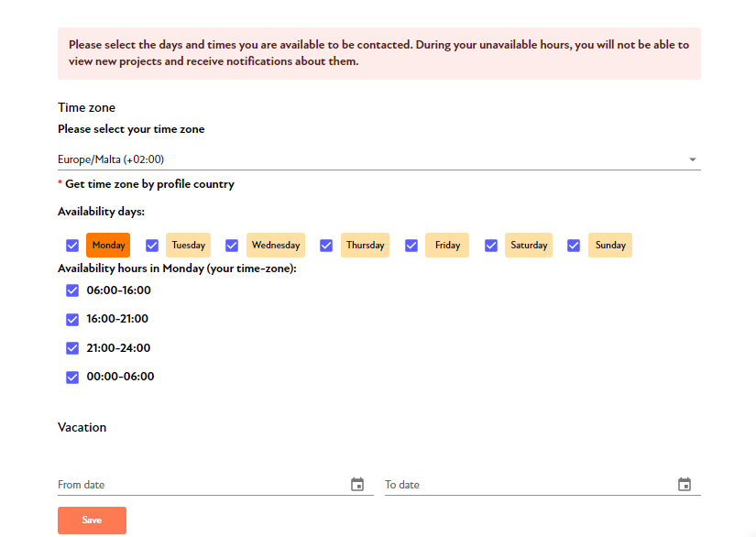Image resolution: width=756 pixels, height=537 pixels.
Task: Disable the 06:00-16:00 hours checkbox
Action: point(72,290)
